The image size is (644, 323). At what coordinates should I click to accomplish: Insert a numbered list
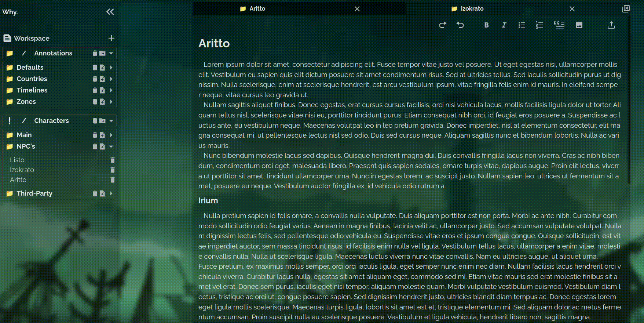pos(539,25)
